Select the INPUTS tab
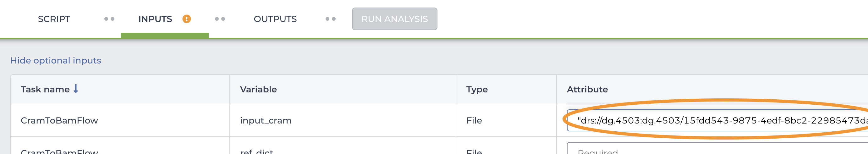This screenshot has height=154, width=868. tap(155, 19)
